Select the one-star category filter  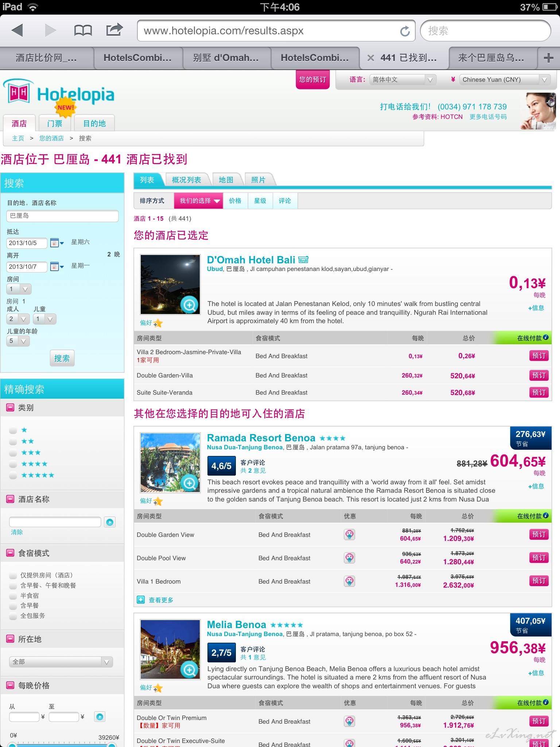13,430
